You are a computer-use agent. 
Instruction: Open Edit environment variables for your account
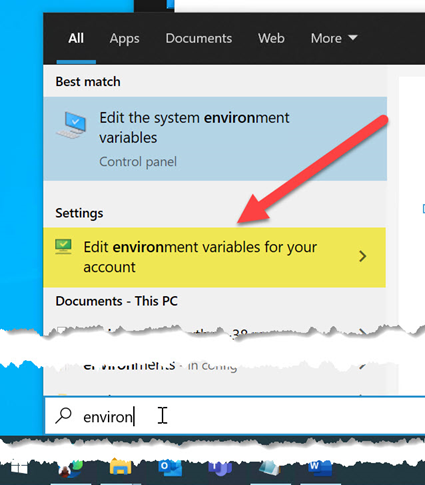pyautogui.click(x=214, y=257)
